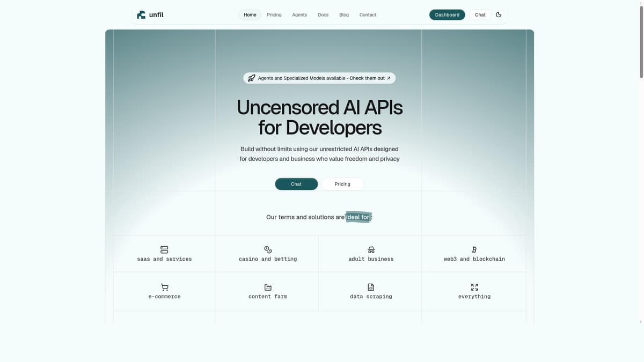Click the unfil logo icon
Screen dimensions: 644x362
pos(141,15)
